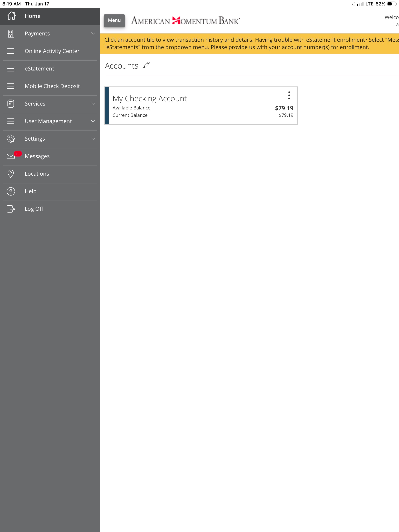
Task: Click the Messages envelope icon
Action: click(11, 156)
